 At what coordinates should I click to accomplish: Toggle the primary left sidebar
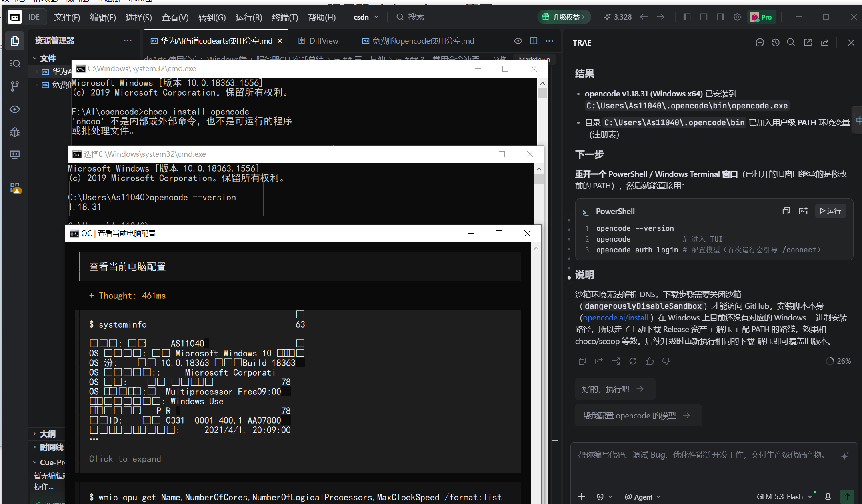687,17
